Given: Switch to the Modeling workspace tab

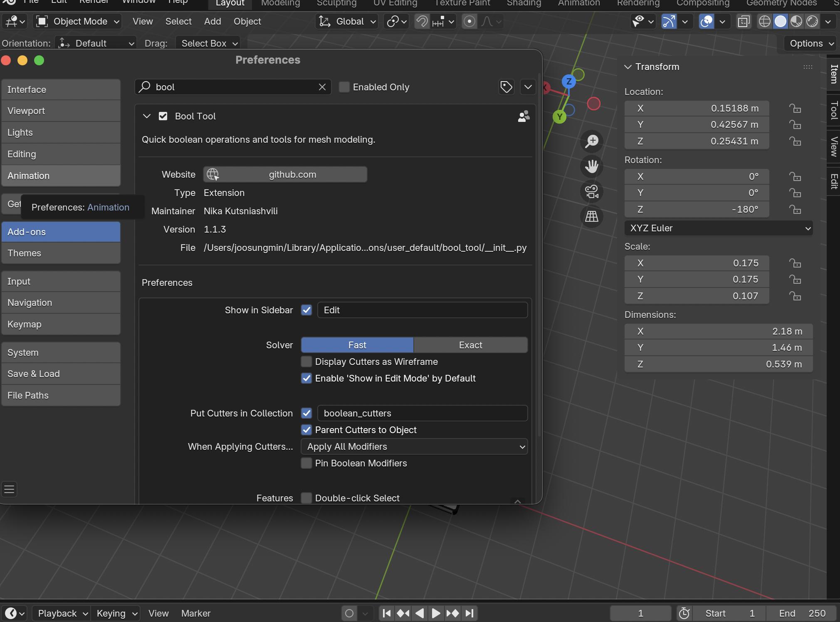Looking at the screenshot, I should [280, 3].
